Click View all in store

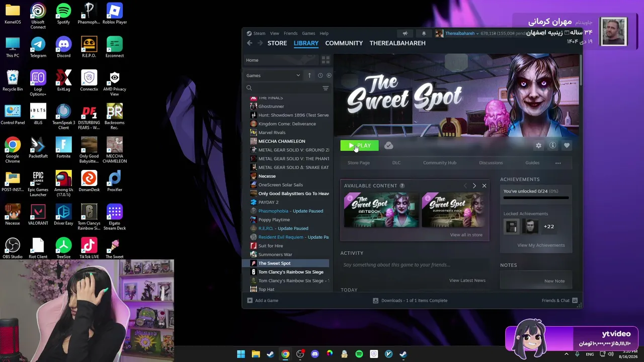tap(466, 235)
